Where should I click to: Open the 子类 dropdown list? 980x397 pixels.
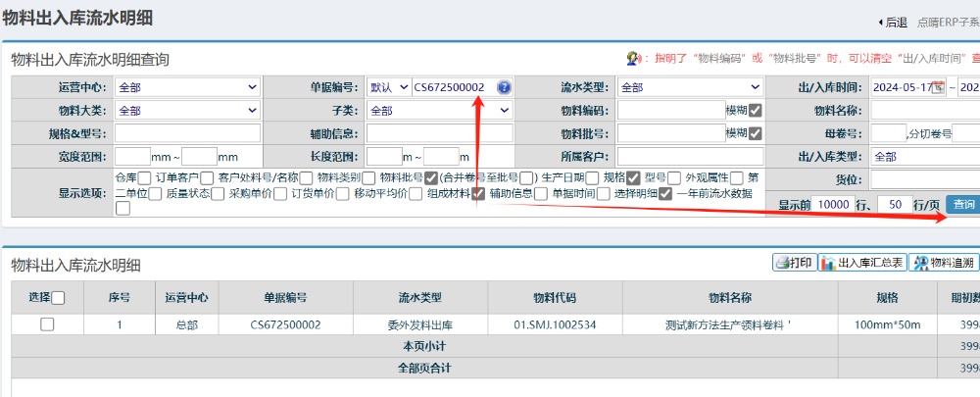click(x=439, y=111)
